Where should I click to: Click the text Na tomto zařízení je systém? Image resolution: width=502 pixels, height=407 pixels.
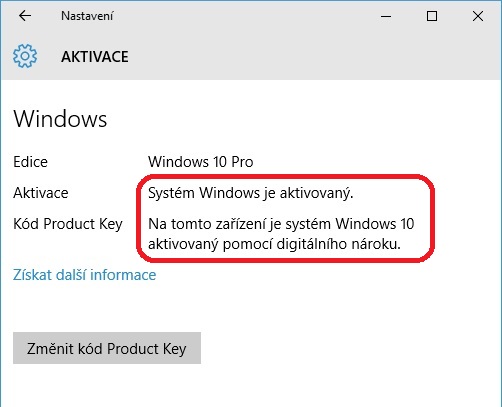(x=240, y=224)
